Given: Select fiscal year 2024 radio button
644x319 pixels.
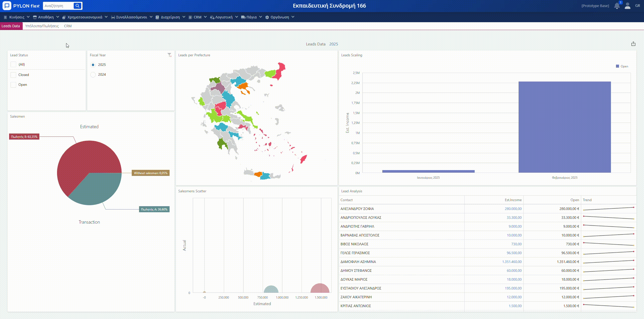Looking at the screenshot, I should [93, 75].
